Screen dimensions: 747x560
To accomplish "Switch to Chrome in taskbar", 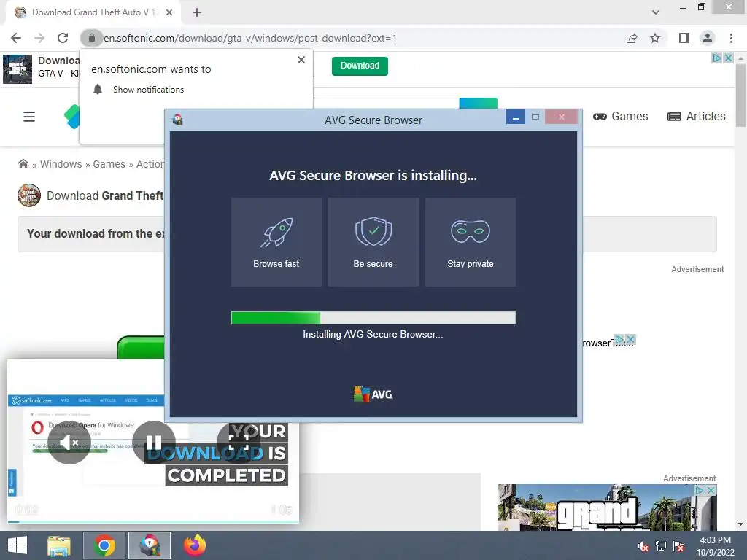I will (104, 545).
